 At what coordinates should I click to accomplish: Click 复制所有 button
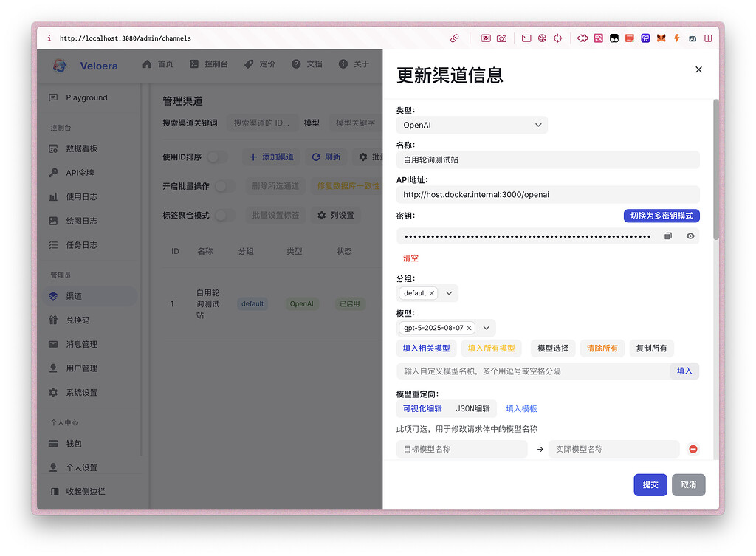point(651,349)
